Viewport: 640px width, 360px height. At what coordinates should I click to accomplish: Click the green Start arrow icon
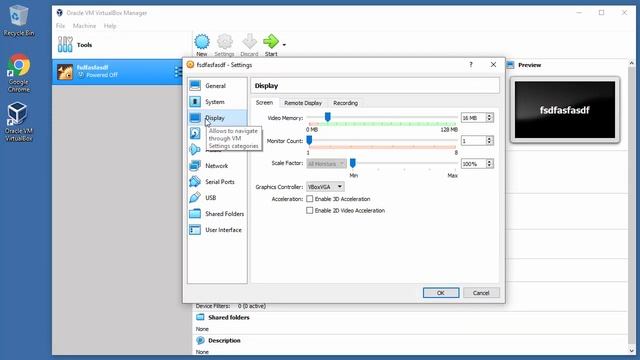pyautogui.click(x=271, y=41)
